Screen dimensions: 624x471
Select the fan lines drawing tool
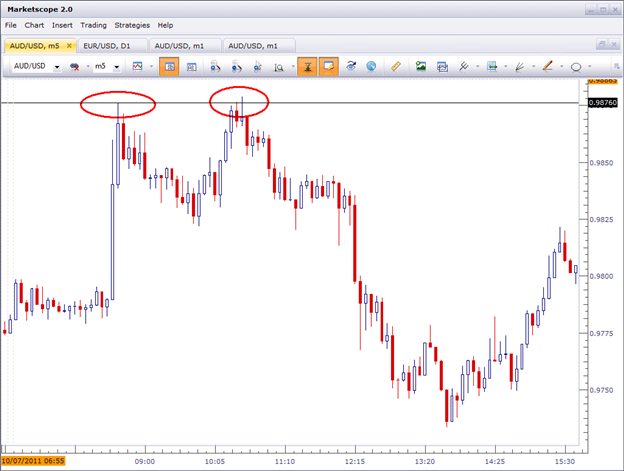coord(520,66)
